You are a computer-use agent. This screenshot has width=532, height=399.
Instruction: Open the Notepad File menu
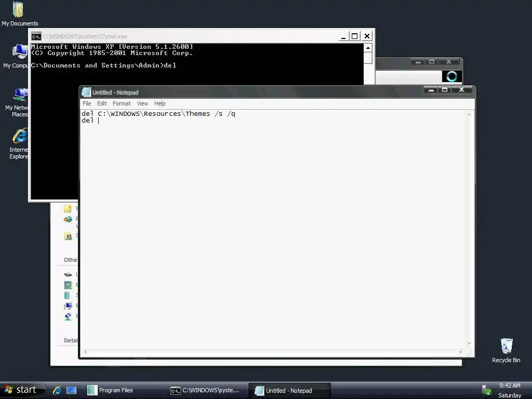point(87,103)
